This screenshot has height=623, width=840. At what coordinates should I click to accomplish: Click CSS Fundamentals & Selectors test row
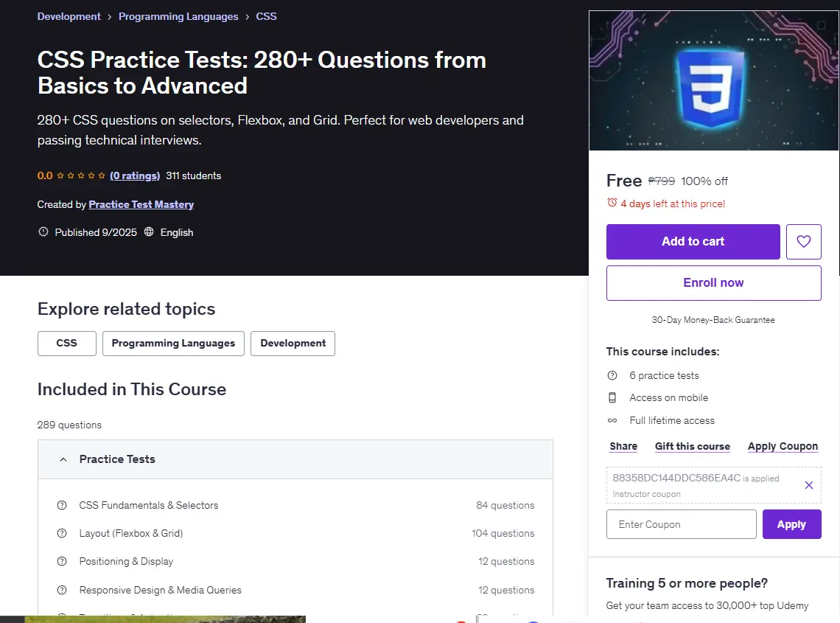click(295, 506)
